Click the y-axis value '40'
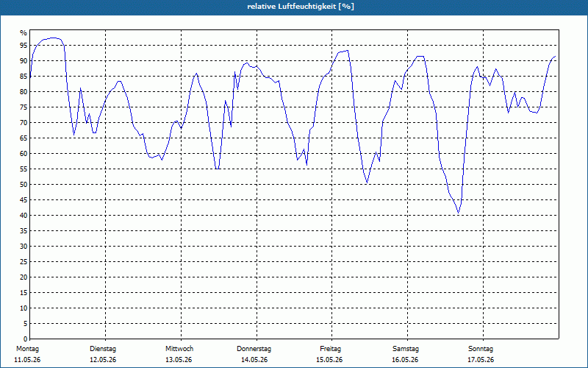 tap(24, 215)
